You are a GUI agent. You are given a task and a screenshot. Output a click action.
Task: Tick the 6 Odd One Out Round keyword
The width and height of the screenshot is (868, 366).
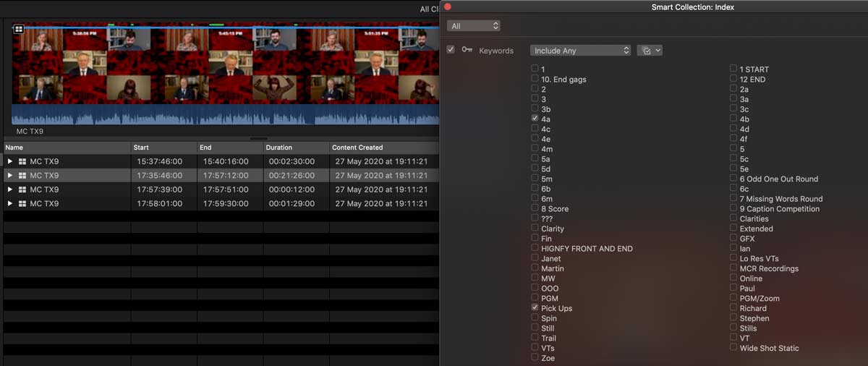coord(733,178)
